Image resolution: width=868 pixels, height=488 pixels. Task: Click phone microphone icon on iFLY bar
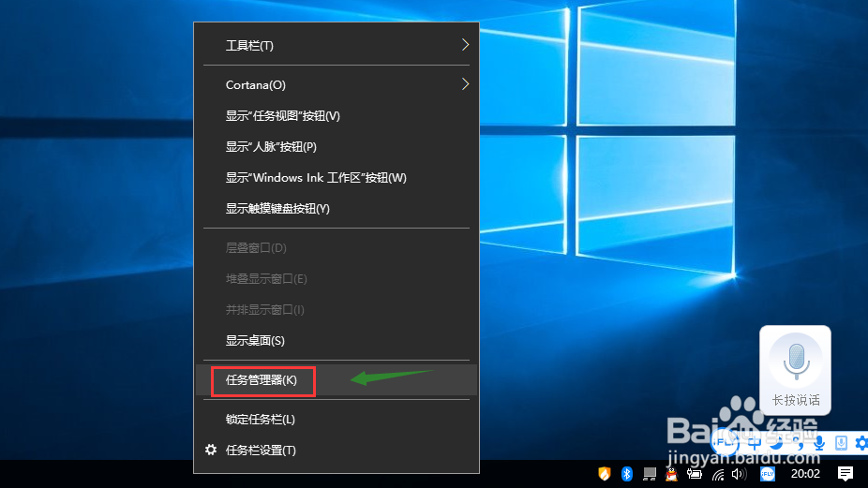tap(841, 443)
